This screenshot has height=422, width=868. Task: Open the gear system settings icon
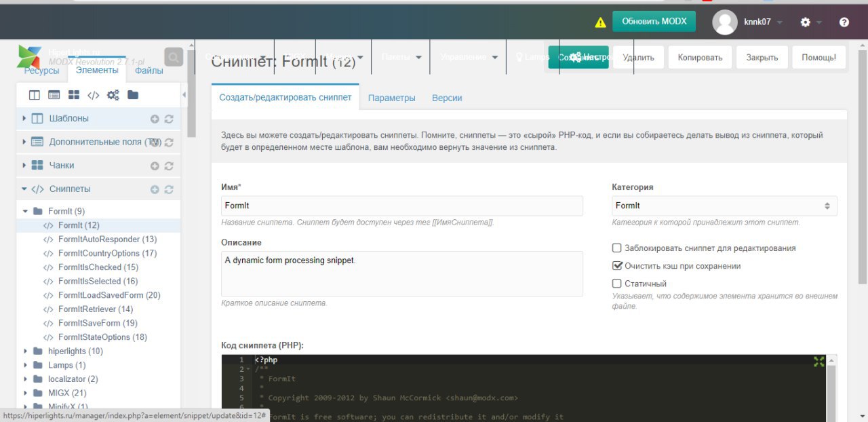[805, 22]
